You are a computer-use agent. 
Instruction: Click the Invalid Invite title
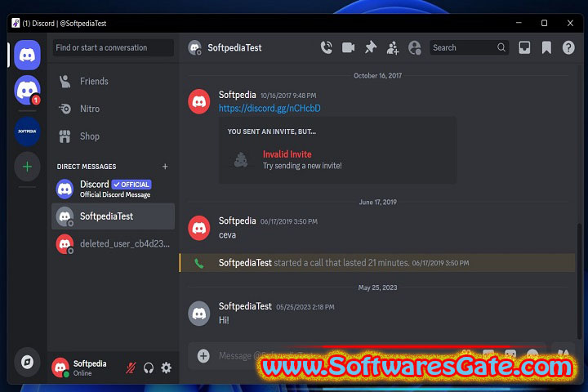click(287, 154)
